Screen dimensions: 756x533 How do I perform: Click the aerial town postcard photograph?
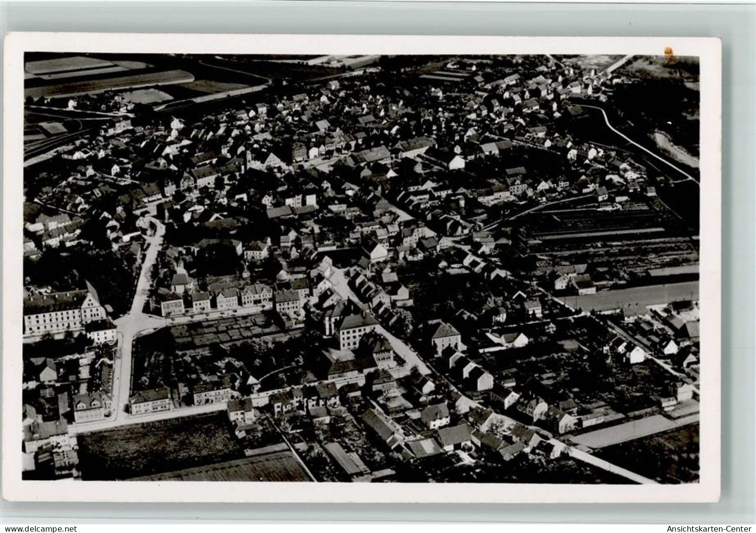361,268
